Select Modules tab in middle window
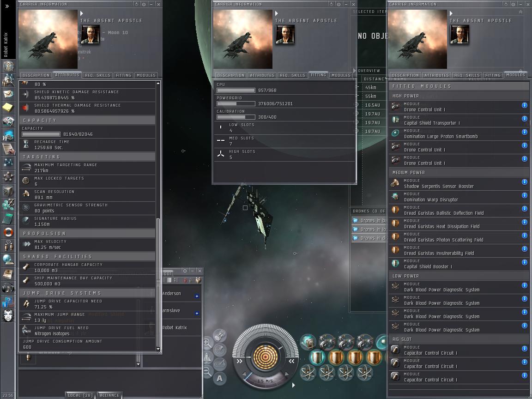The height and width of the screenshot is (399, 532). pyautogui.click(x=341, y=75)
